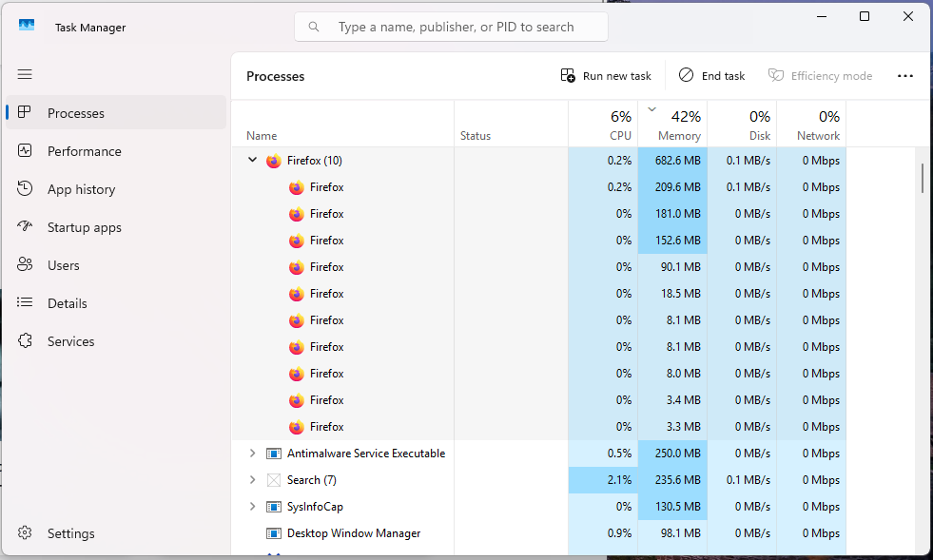Sort by the Network column header
This screenshot has width=933, height=560.
(811, 124)
